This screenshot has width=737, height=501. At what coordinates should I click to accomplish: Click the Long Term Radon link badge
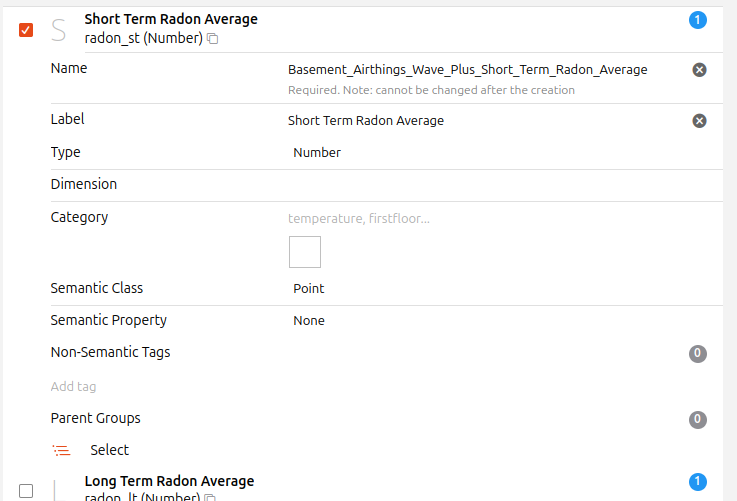click(x=697, y=482)
